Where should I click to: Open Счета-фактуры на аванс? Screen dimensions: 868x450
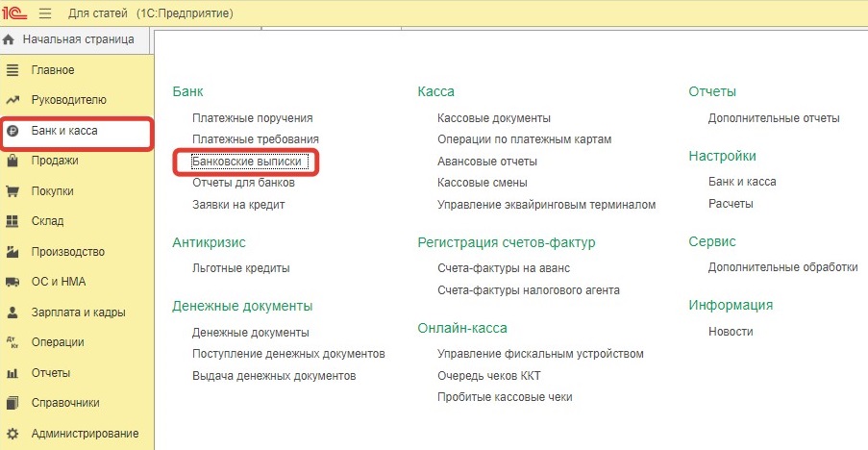click(503, 268)
